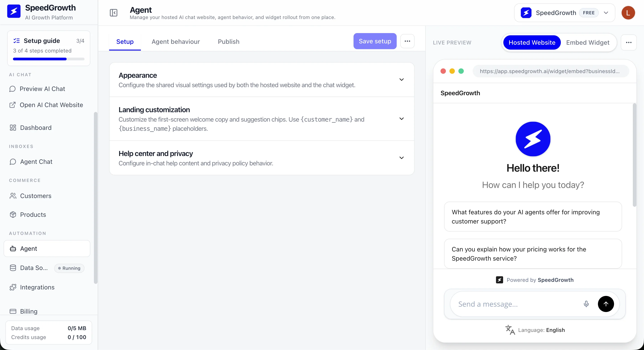Switch to the Publish tab

click(229, 42)
